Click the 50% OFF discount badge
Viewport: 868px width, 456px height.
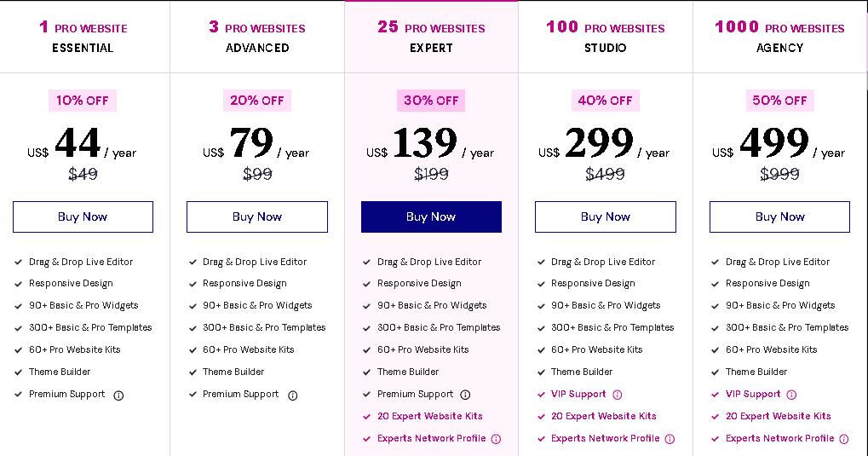pyautogui.click(x=779, y=101)
